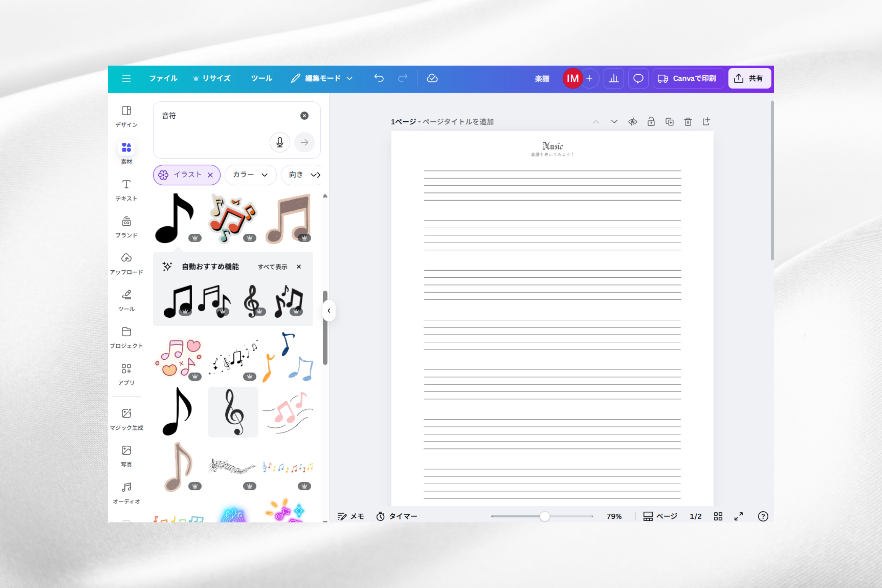Open the ツール menu in top bar
The height and width of the screenshot is (588, 882).
point(261,78)
